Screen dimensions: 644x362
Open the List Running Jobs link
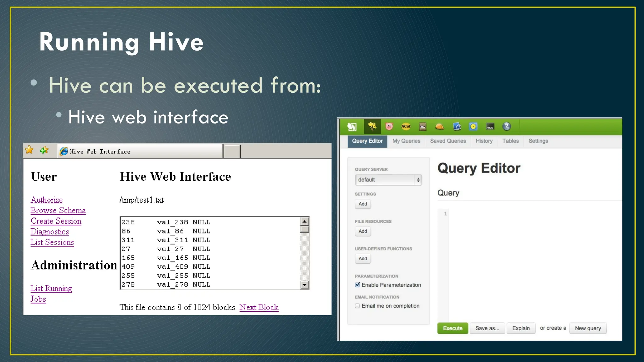pos(51,293)
